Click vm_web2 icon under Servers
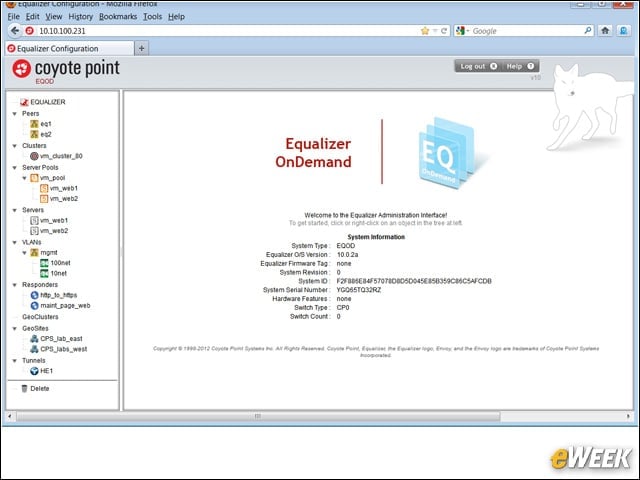640x480 pixels. (x=34, y=231)
